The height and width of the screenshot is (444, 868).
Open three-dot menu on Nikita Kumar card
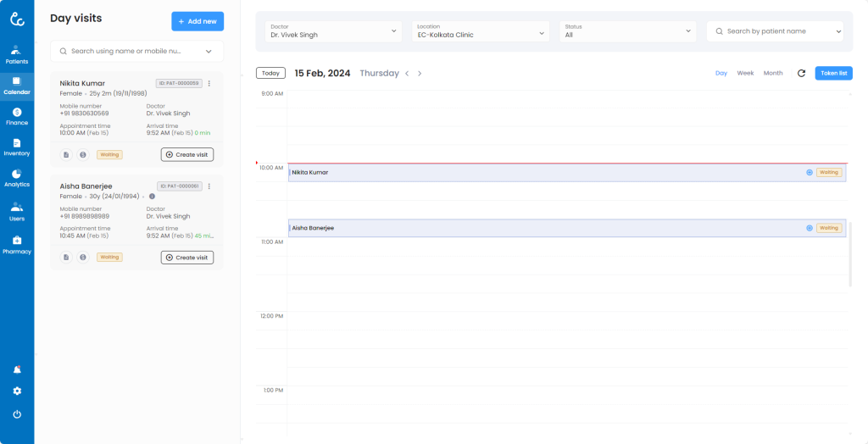(x=209, y=83)
